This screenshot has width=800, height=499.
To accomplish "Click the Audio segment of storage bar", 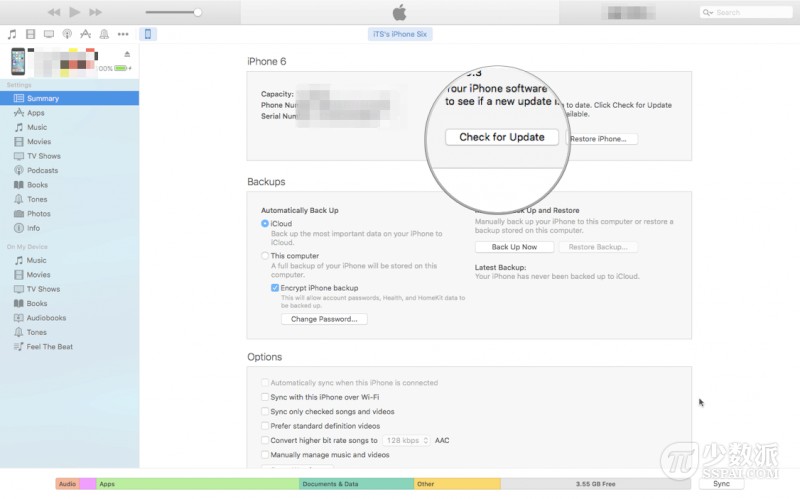I will (x=68, y=484).
